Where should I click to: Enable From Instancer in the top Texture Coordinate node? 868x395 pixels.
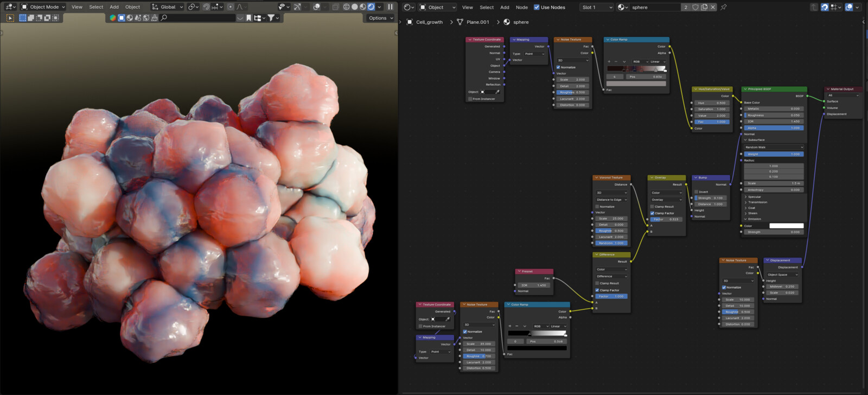click(x=470, y=99)
